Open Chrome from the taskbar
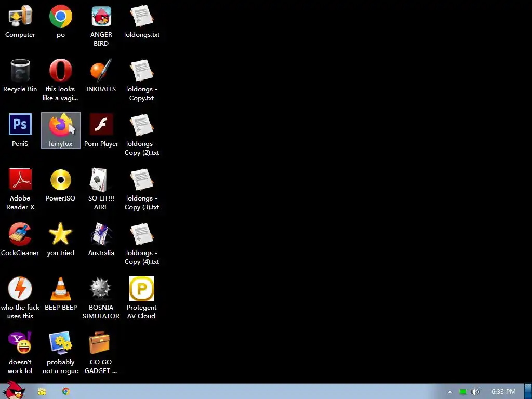The image size is (532, 399). pos(66,391)
